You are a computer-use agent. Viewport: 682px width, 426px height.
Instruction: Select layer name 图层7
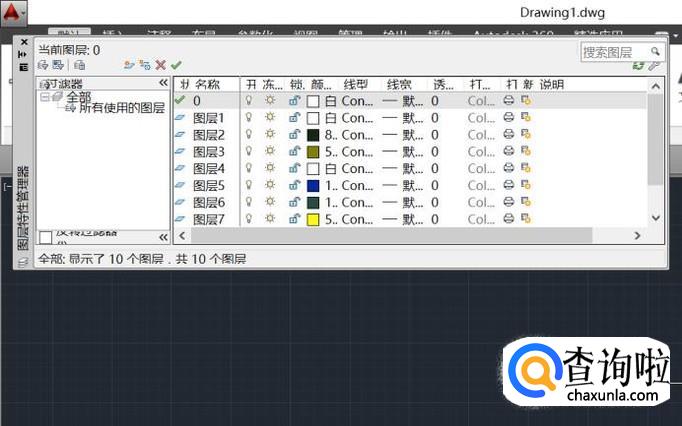pos(209,219)
